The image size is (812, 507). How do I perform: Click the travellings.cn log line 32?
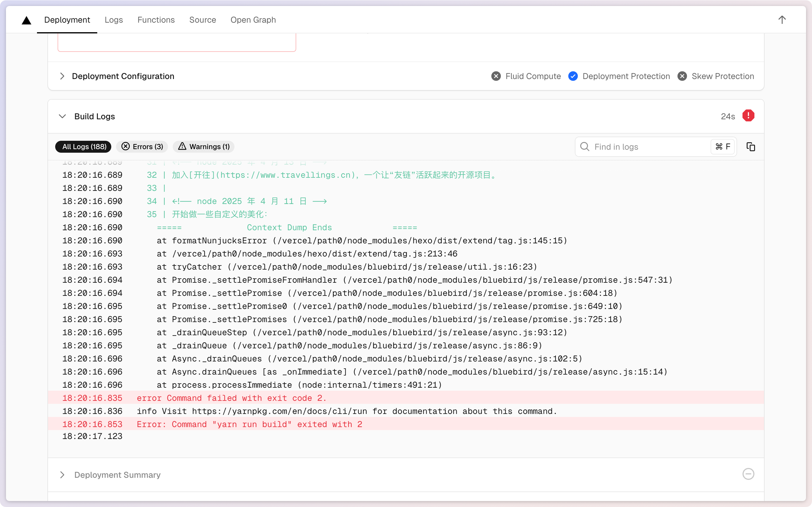point(406,175)
